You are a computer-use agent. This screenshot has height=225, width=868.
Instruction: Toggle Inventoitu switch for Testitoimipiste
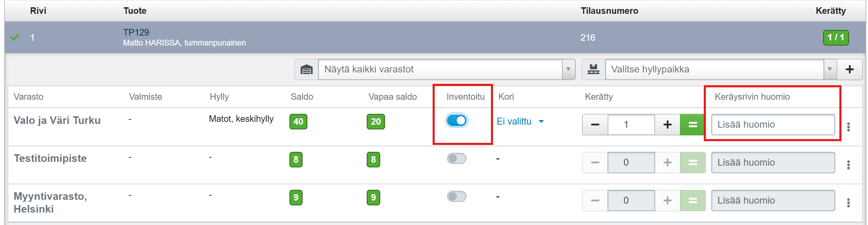point(456,158)
